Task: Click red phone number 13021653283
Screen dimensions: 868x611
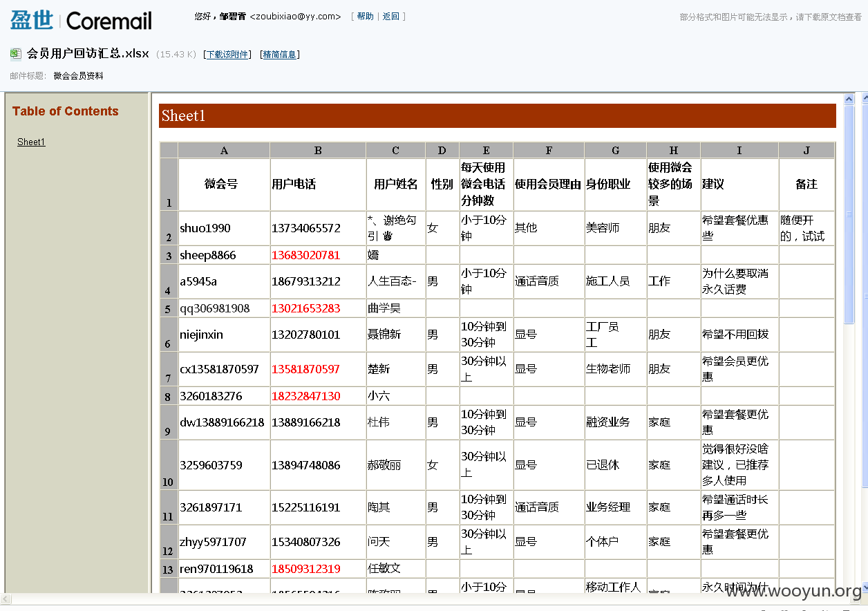Action: click(x=318, y=308)
